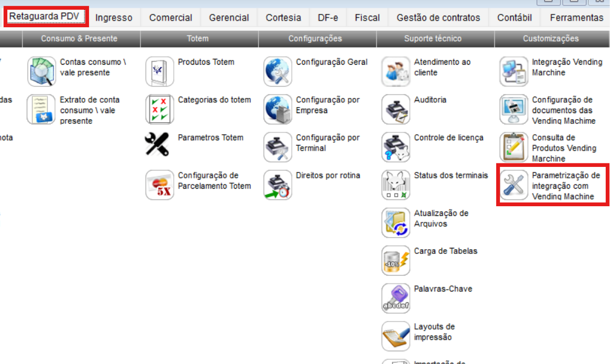This screenshot has height=364, width=610.
Task: Click Controle de licença icon
Action: click(396, 147)
